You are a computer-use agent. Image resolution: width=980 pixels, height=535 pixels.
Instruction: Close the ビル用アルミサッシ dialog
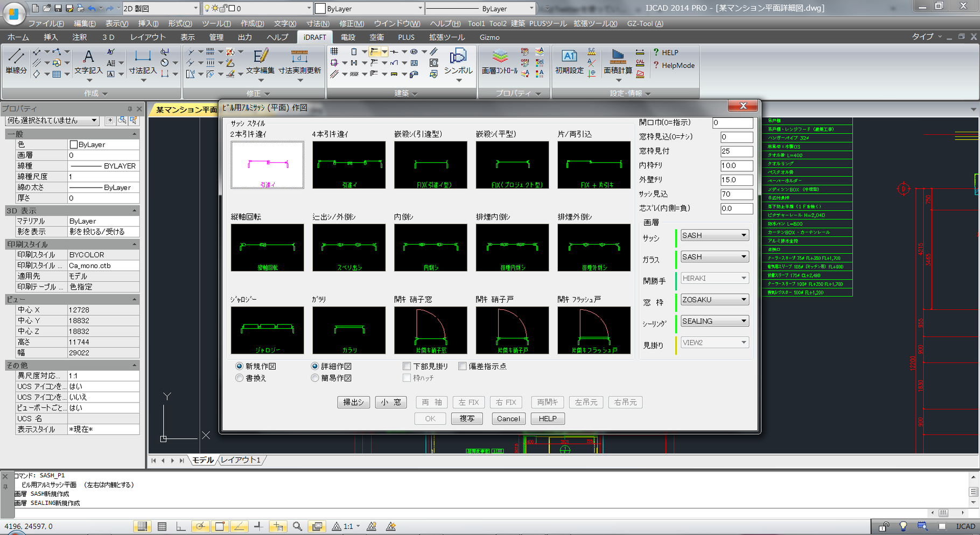[743, 106]
